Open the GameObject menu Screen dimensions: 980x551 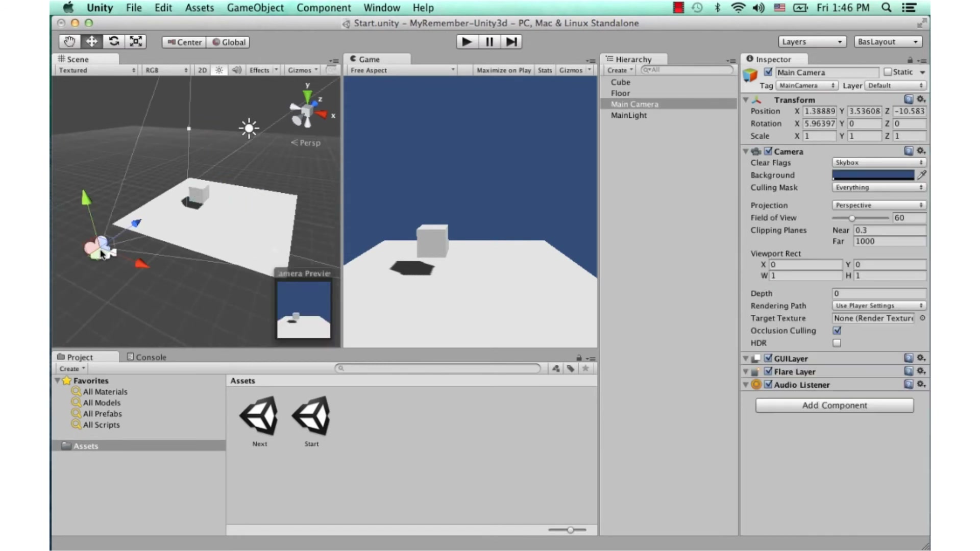point(255,8)
